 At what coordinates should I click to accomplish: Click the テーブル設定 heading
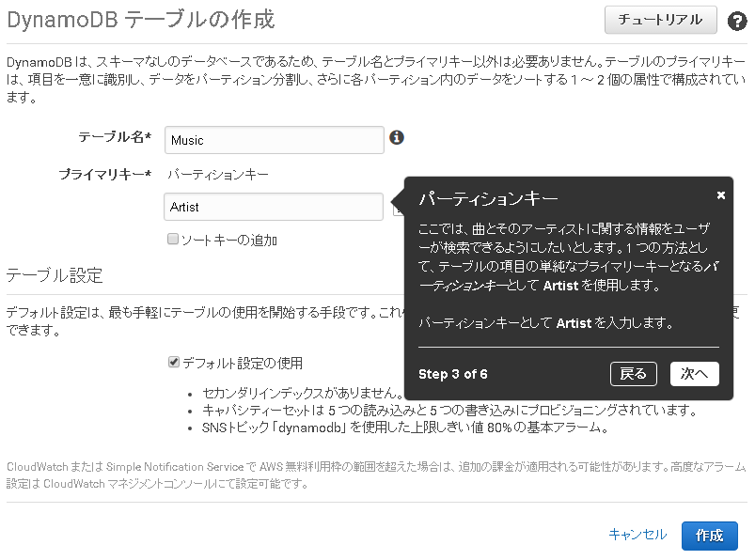coord(55,275)
